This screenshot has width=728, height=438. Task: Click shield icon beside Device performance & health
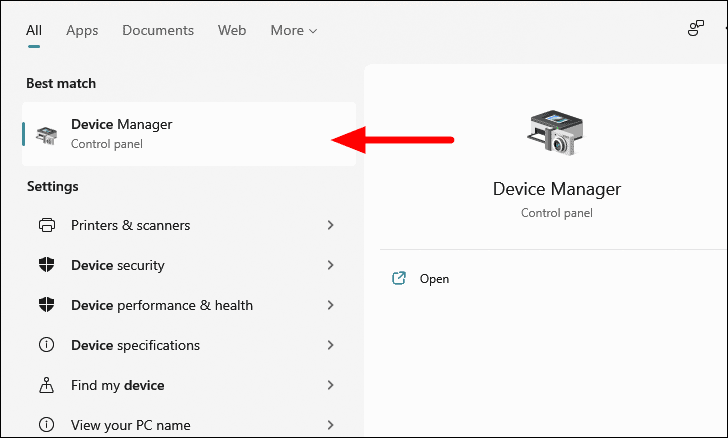(x=46, y=305)
